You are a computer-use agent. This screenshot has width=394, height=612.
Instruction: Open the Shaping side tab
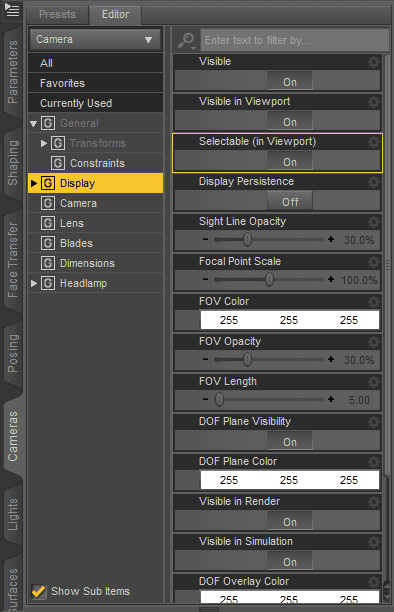pyautogui.click(x=12, y=163)
